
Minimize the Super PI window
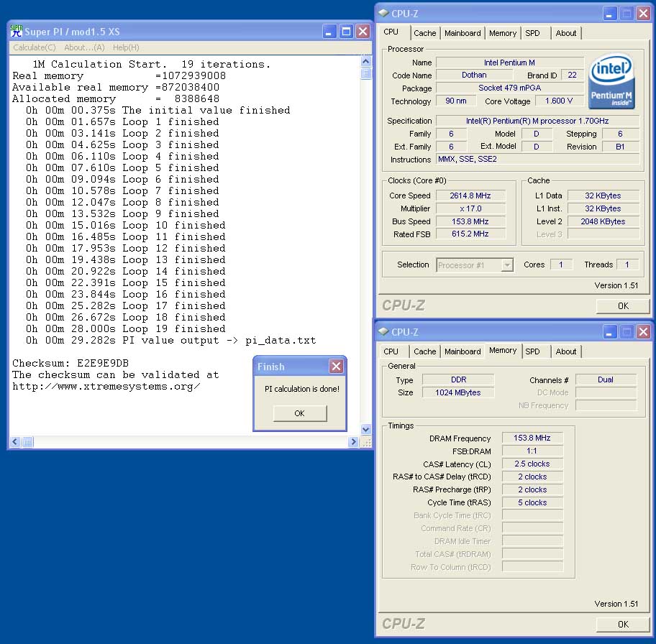coord(329,32)
